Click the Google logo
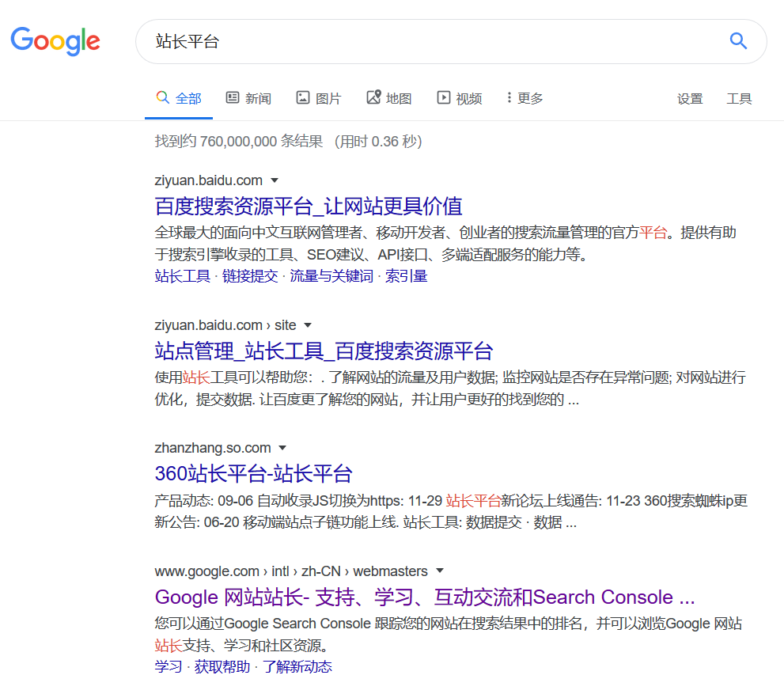Image resolution: width=784 pixels, height=694 pixels. coord(55,41)
